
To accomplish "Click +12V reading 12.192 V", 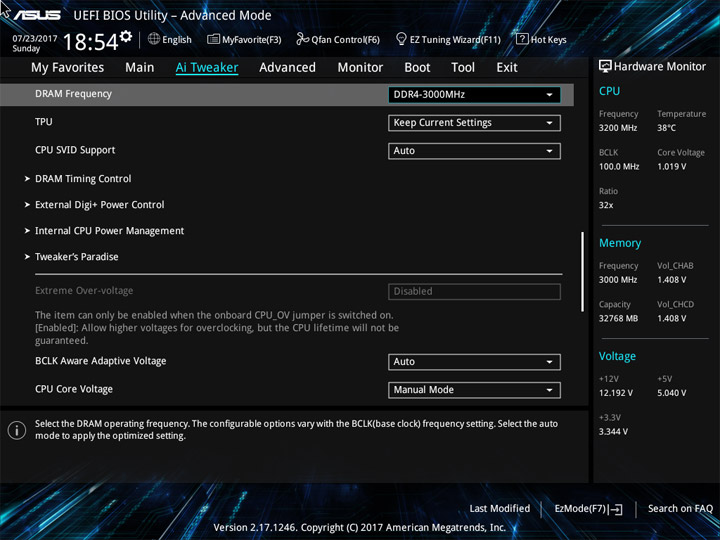I will click(x=615, y=393).
